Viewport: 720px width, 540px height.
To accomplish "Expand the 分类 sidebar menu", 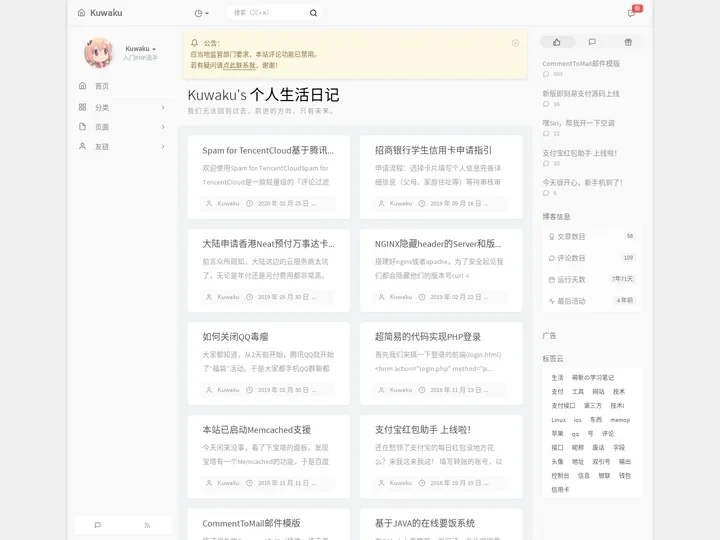I will (122, 107).
